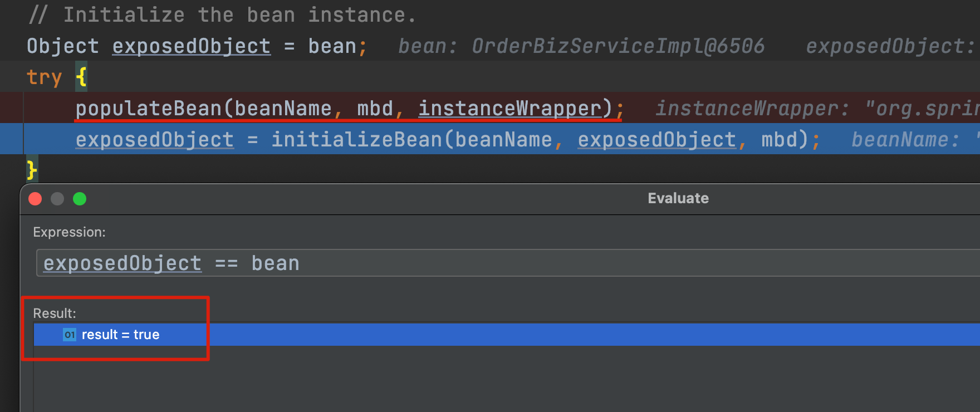The height and width of the screenshot is (412, 980).
Task: Click the red close button of Evaluate dialog
Action: 35,199
